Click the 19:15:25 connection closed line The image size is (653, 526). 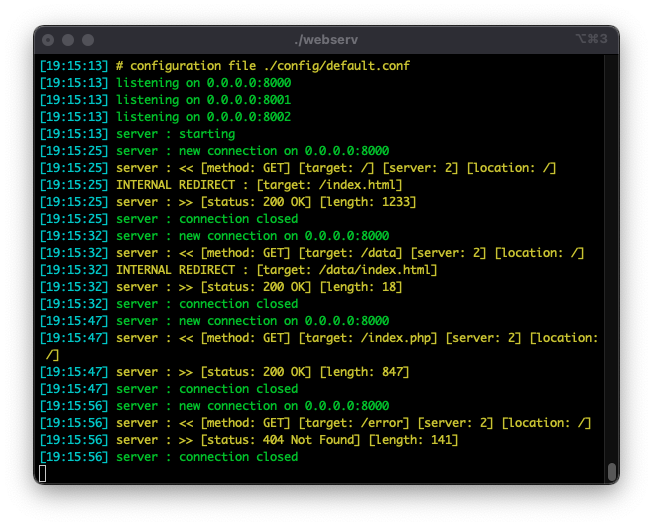pyautogui.click(x=169, y=219)
